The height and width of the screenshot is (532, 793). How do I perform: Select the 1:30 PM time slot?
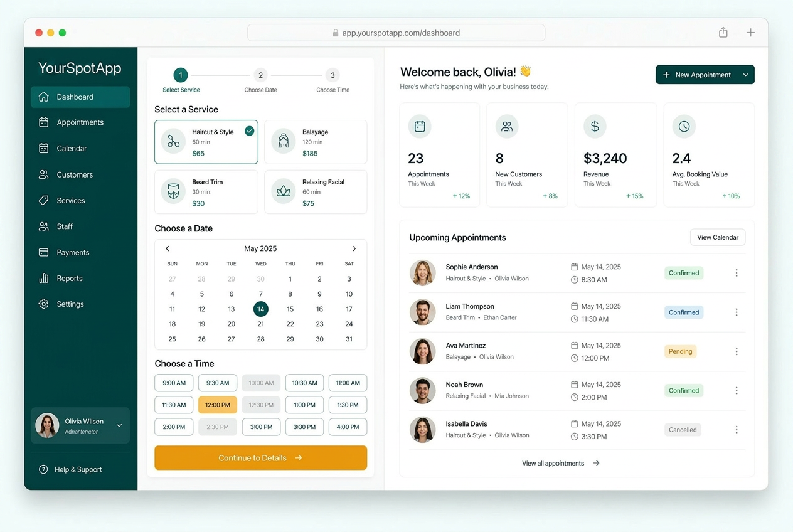click(348, 405)
